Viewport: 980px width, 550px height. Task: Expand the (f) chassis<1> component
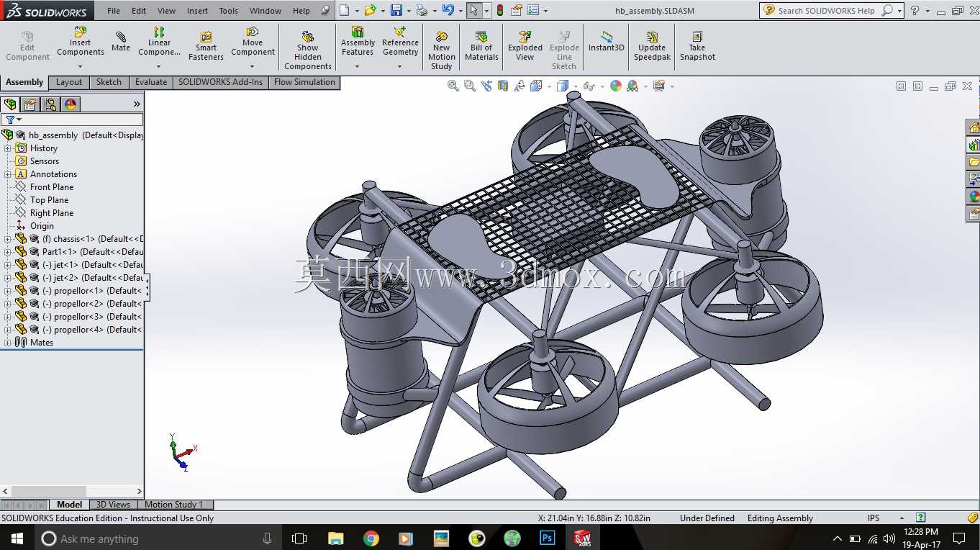click(x=8, y=239)
